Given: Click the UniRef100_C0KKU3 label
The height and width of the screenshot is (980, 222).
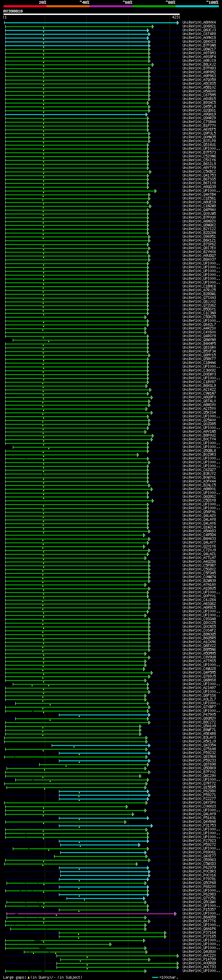Looking at the screenshot, I should coord(199,806).
